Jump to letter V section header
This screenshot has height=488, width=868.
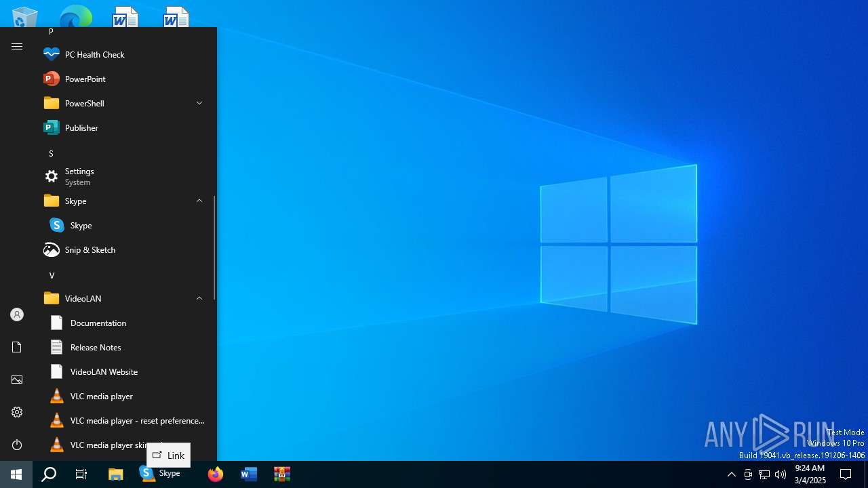[x=52, y=275]
